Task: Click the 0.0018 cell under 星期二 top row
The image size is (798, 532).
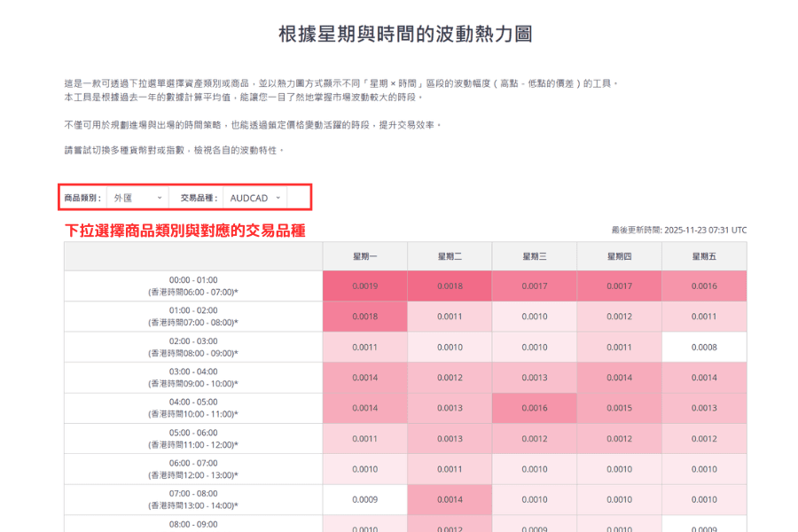Action: coord(450,286)
